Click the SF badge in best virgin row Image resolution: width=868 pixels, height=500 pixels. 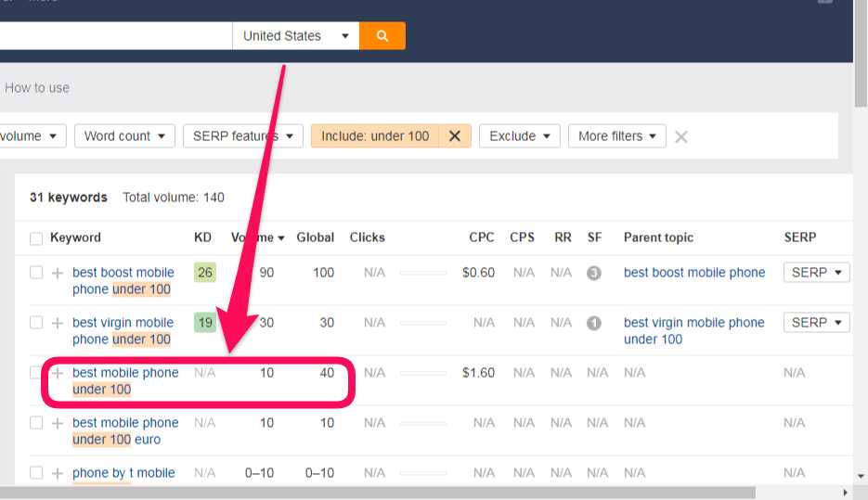(593, 323)
